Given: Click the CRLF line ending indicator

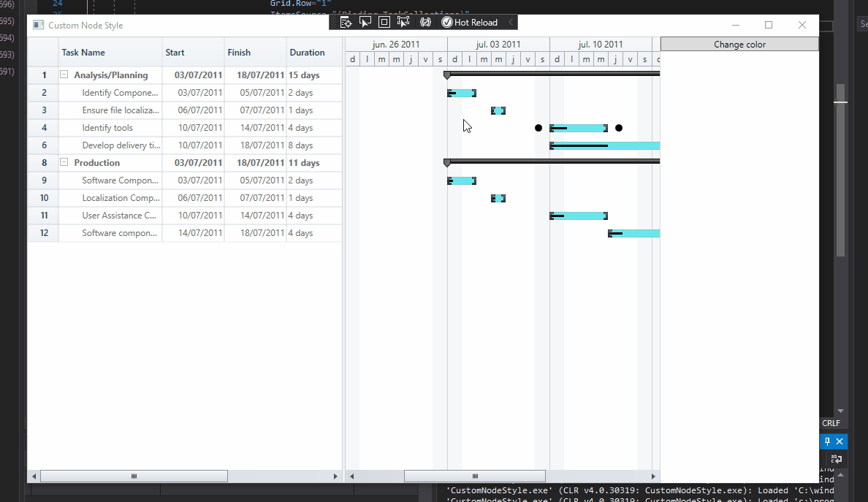Looking at the screenshot, I should click(x=831, y=423).
